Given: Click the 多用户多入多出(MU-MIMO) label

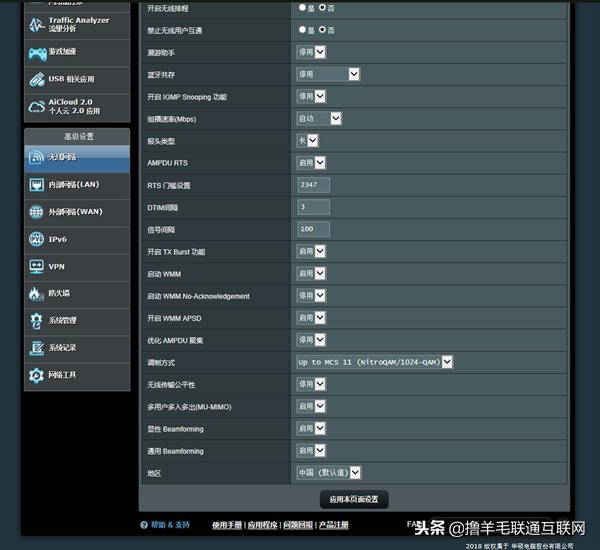Looking at the screenshot, I should tap(189, 407).
